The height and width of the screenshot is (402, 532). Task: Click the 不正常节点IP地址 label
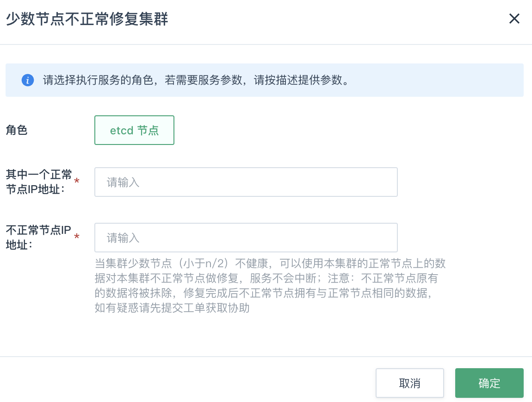tap(37, 238)
